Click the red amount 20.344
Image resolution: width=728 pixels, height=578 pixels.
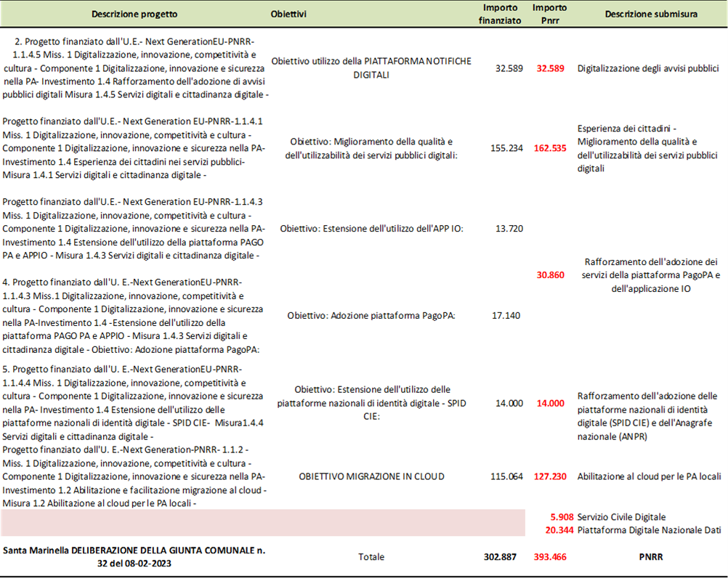559,530
